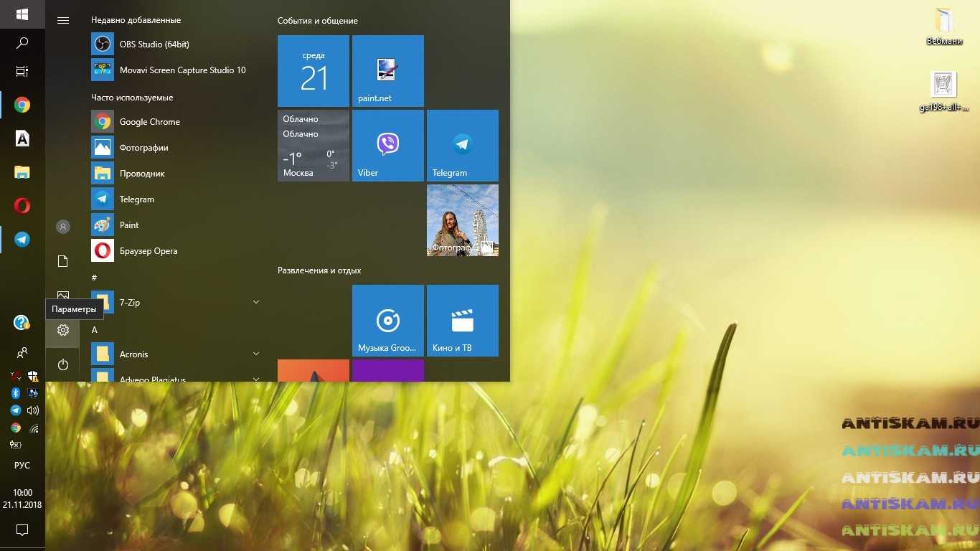
Task: Open Проводник from the app list
Action: coord(142,174)
